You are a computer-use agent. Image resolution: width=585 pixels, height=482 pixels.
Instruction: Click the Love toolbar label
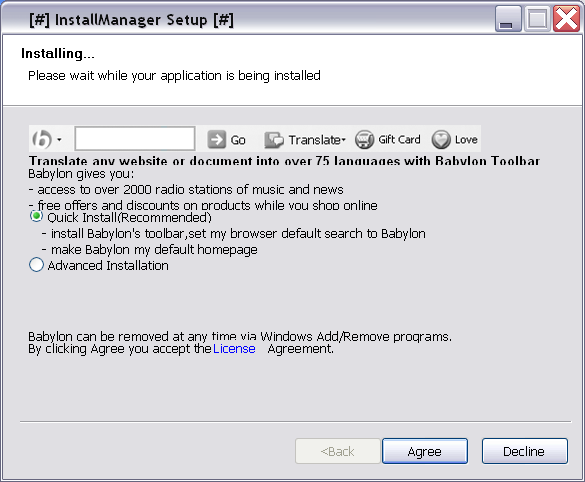point(466,140)
